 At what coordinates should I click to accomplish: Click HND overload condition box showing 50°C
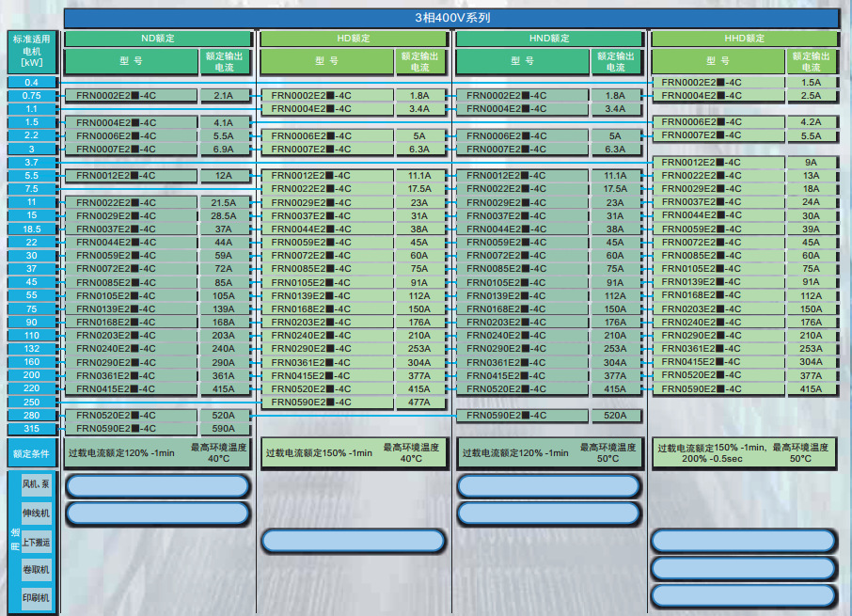coord(547,452)
